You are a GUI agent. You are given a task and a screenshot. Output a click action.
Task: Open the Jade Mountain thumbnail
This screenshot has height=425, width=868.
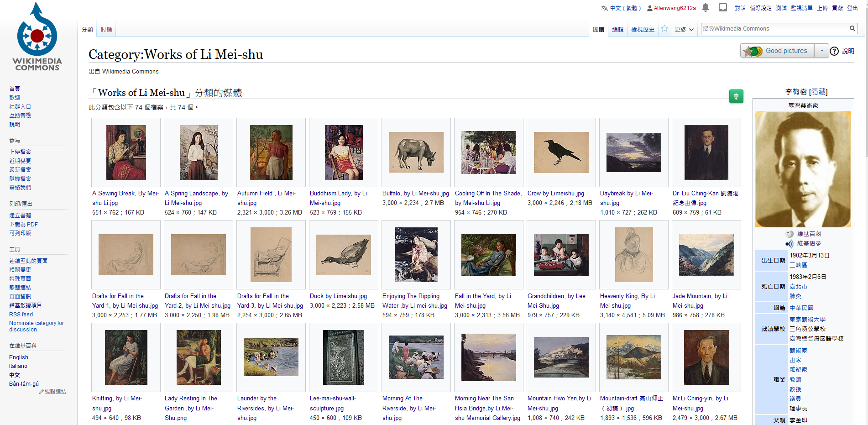coord(706,255)
